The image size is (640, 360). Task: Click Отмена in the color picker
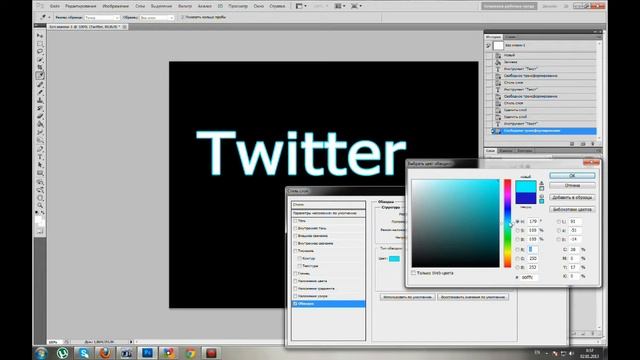572,185
